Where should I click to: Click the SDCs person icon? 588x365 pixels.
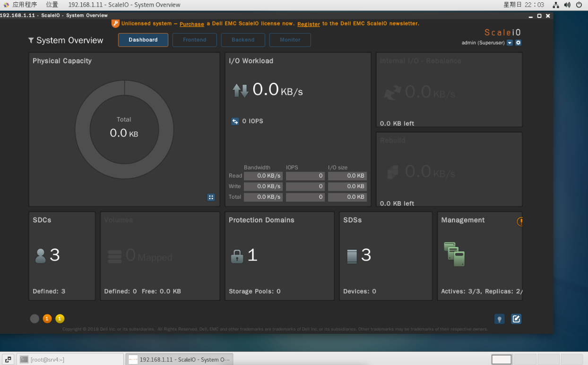(x=41, y=256)
